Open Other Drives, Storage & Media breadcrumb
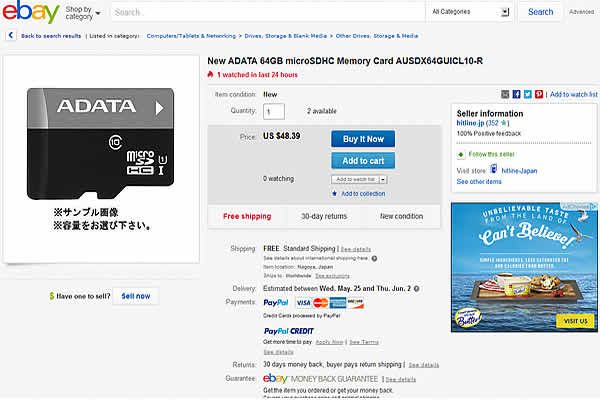 click(377, 36)
